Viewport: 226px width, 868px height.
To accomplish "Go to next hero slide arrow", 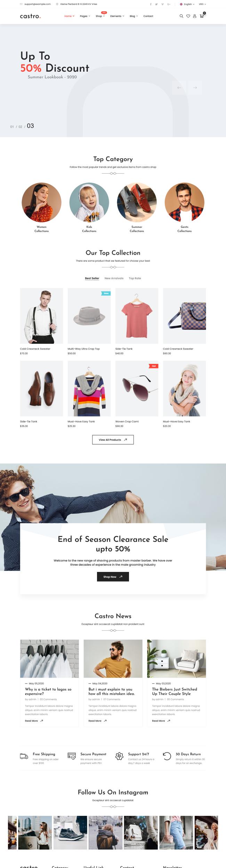I will point(195,88).
